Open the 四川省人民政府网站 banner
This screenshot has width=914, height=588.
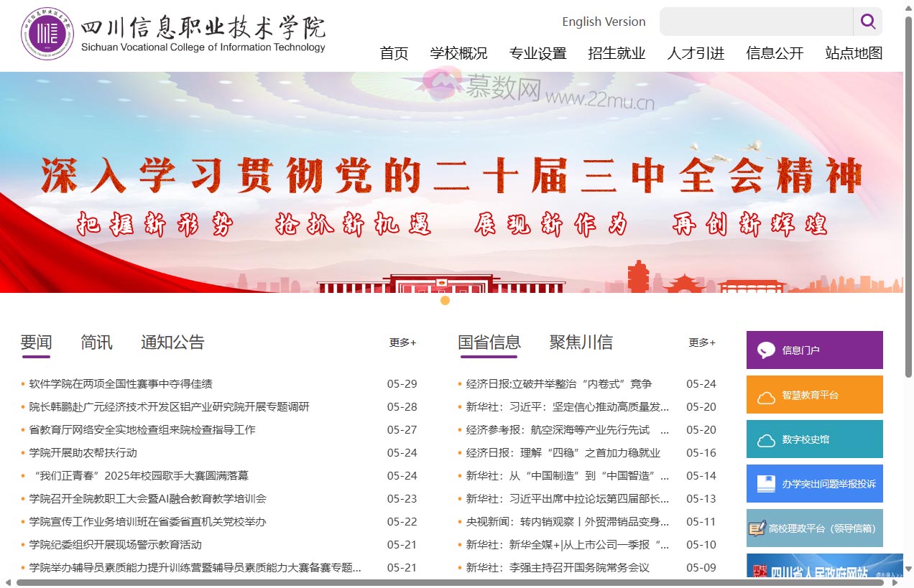click(824, 567)
